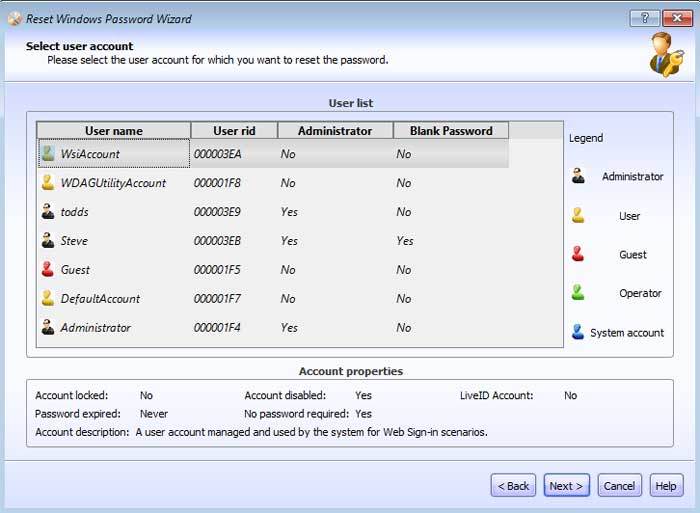This screenshot has height=513, width=700.
Task: Select the DefaultAccount user name
Action: pos(100,299)
